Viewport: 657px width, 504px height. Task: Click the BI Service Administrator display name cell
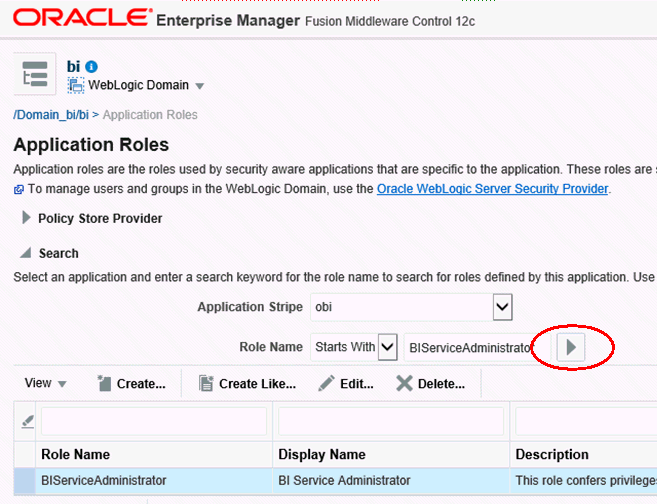pos(391,481)
